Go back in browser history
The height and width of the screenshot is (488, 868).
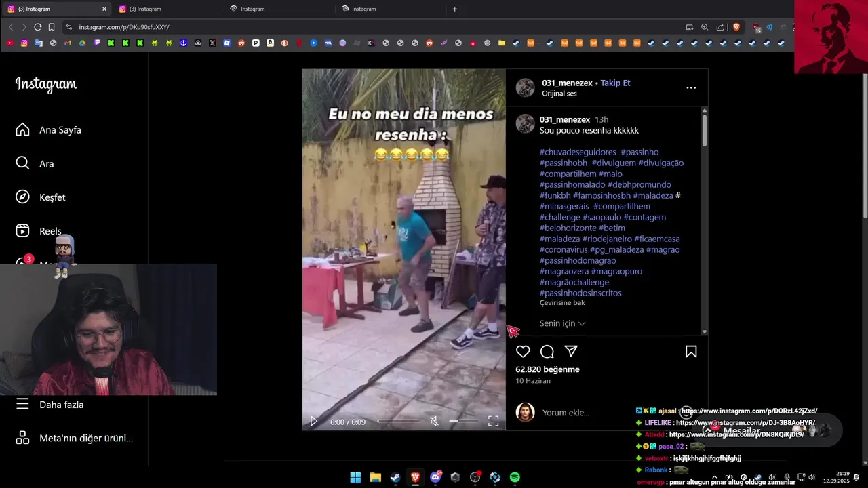pyautogui.click(x=11, y=27)
